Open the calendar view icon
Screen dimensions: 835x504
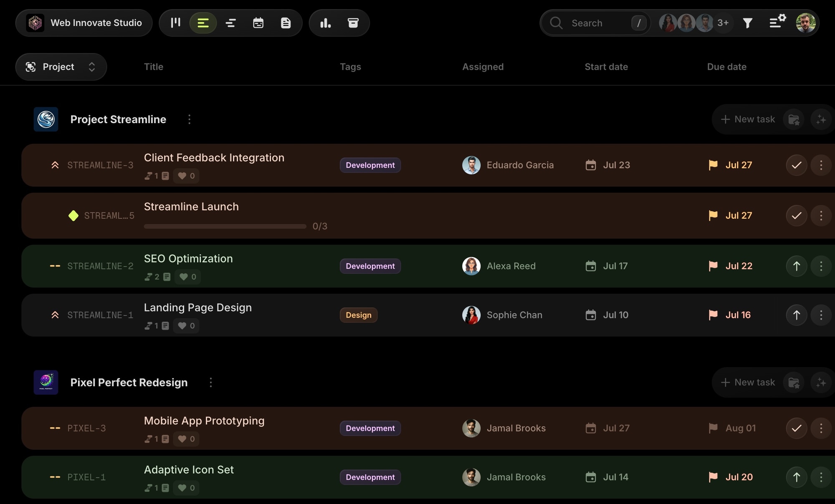(x=258, y=23)
